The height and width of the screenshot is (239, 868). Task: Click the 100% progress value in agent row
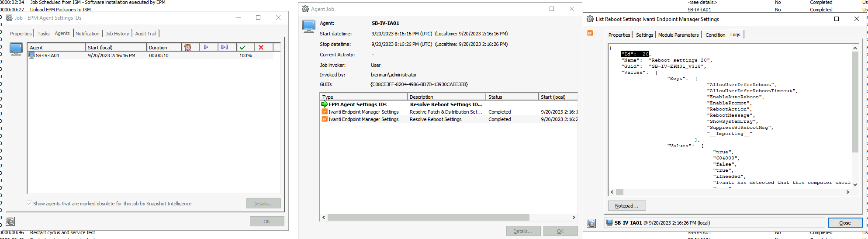246,55
